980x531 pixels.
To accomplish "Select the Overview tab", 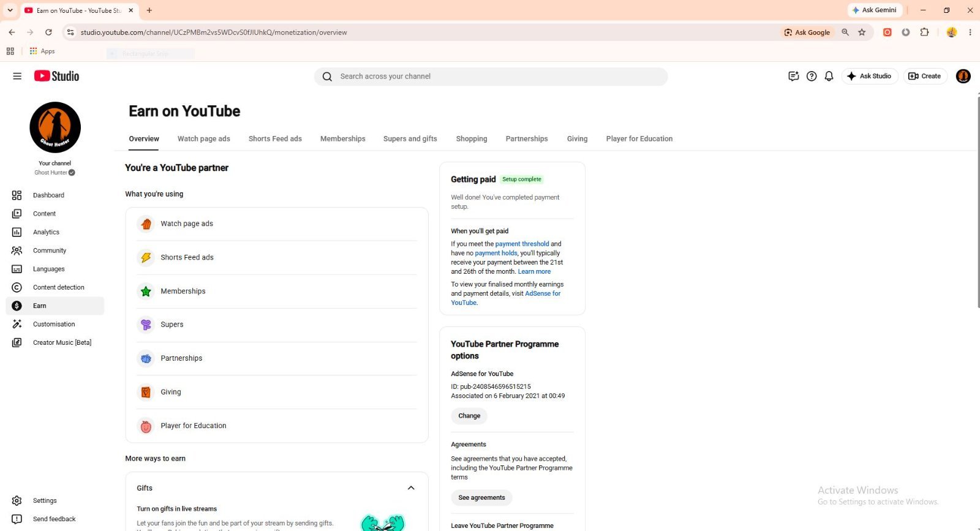I will pyautogui.click(x=144, y=139).
